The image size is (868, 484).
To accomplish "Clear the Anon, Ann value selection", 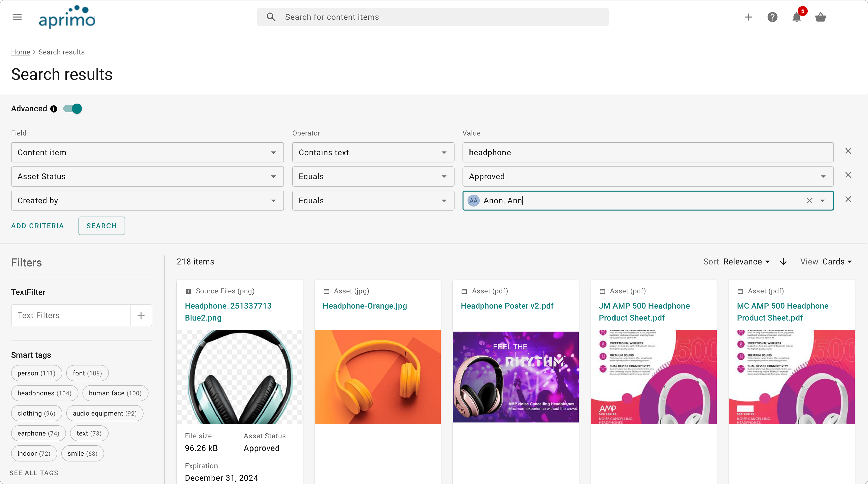I will pos(810,200).
